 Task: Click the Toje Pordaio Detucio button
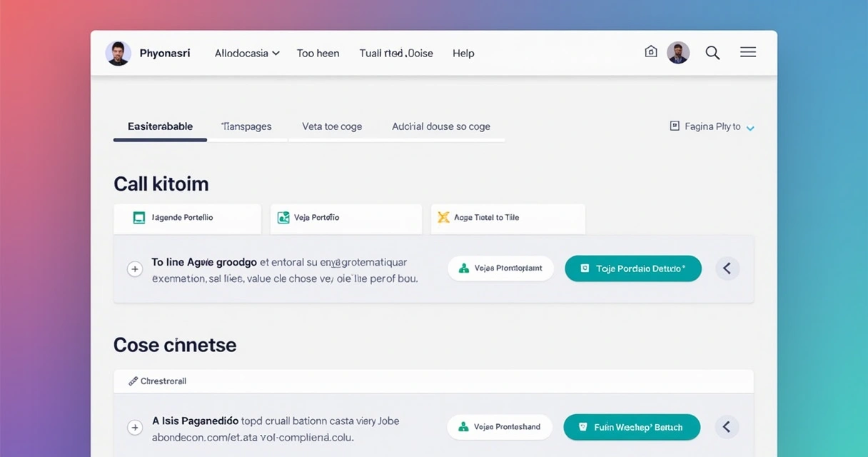[632, 268]
